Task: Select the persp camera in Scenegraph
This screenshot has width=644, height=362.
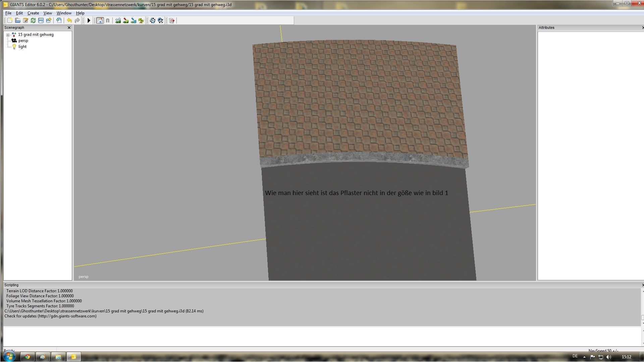Action: tap(23, 41)
